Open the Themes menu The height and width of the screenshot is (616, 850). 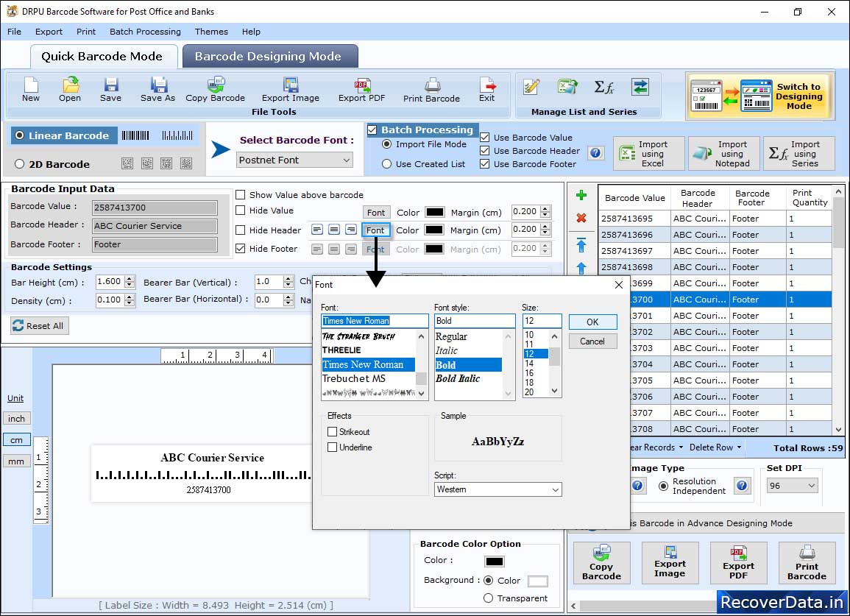(211, 32)
